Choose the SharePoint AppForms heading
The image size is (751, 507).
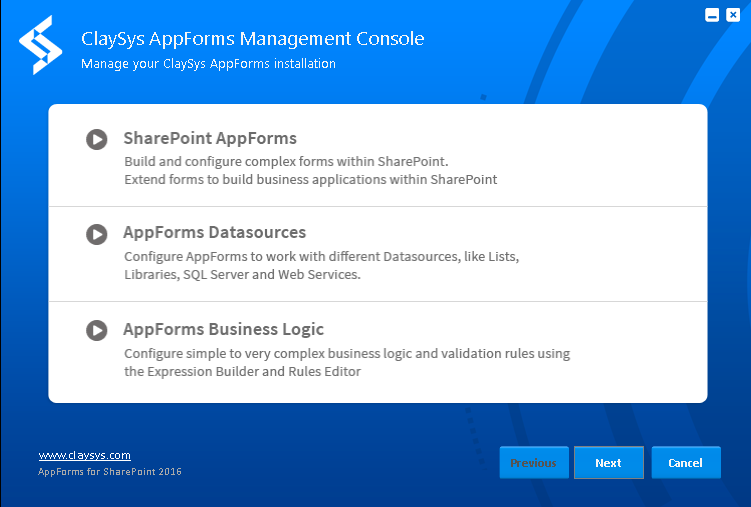(x=210, y=138)
